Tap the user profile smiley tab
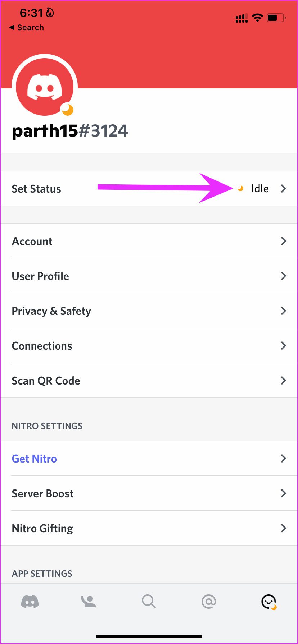 click(268, 602)
